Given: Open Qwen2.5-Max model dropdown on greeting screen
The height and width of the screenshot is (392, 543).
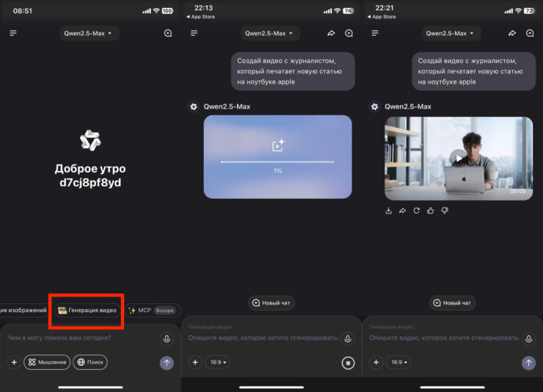Looking at the screenshot, I should (89, 33).
